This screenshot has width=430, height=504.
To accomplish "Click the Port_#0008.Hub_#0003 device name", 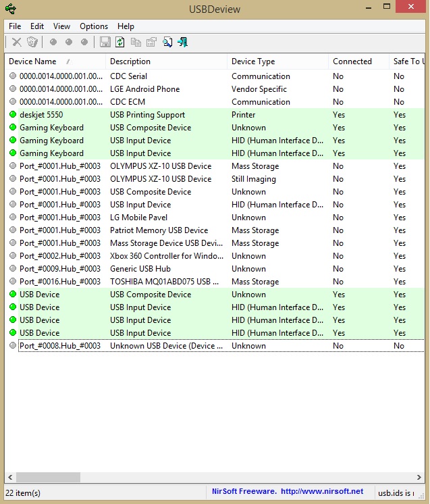I will pyautogui.click(x=60, y=346).
